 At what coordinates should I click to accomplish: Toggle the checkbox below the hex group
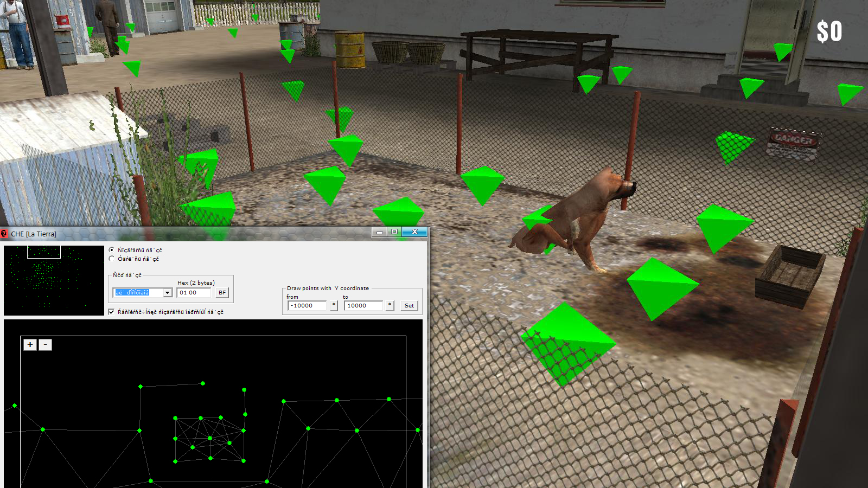coord(111,312)
